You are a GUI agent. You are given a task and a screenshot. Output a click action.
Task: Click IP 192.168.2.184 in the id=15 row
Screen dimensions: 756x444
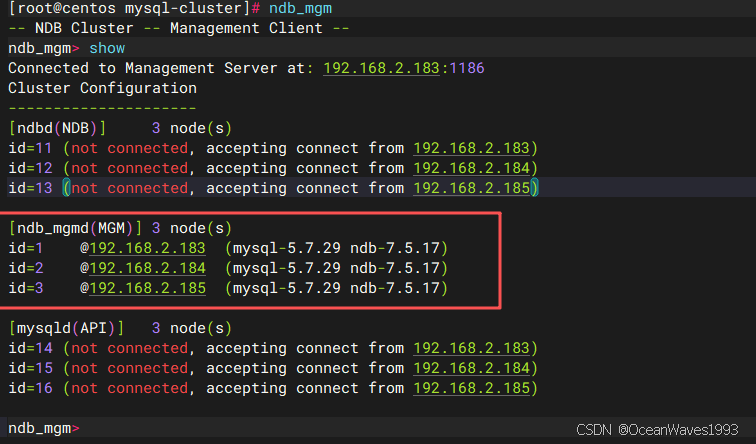coord(471,368)
